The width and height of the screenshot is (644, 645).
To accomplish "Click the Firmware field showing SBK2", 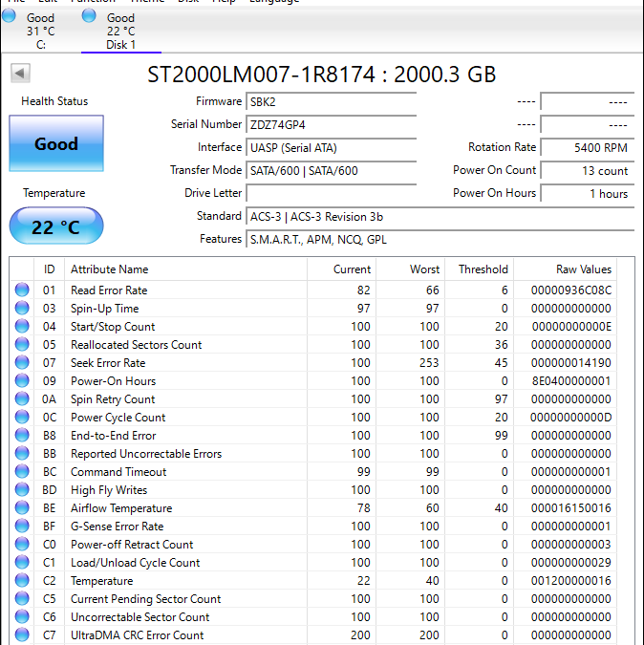I will coord(332,101).
